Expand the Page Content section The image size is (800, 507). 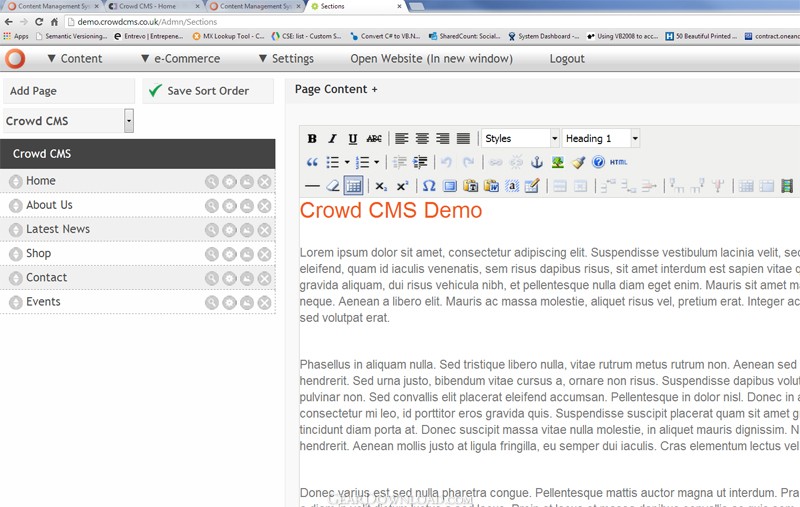336,89
